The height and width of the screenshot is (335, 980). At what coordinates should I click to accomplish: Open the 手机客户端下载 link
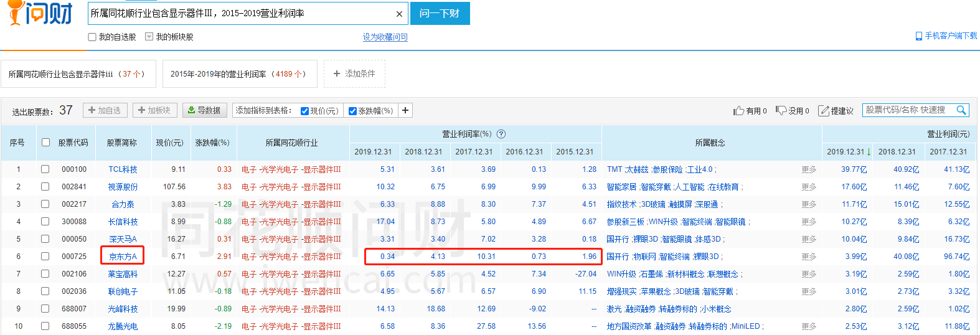(x=946, y=35)
